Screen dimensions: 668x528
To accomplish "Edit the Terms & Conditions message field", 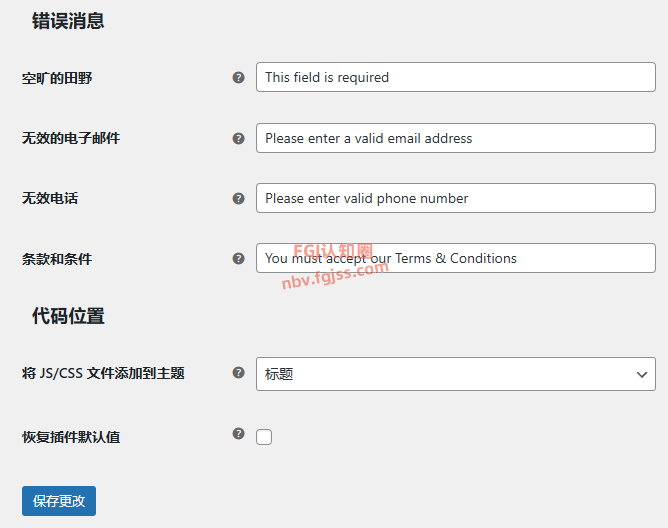I will (455, 258).
